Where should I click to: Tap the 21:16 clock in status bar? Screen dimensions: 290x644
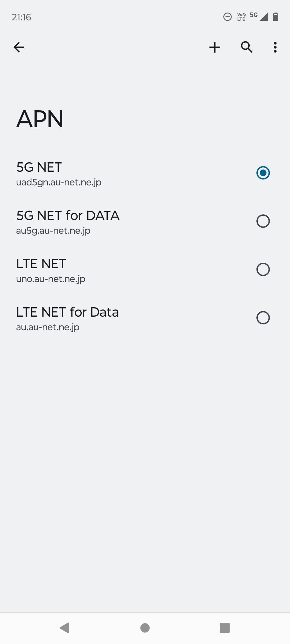coord(21,17)
